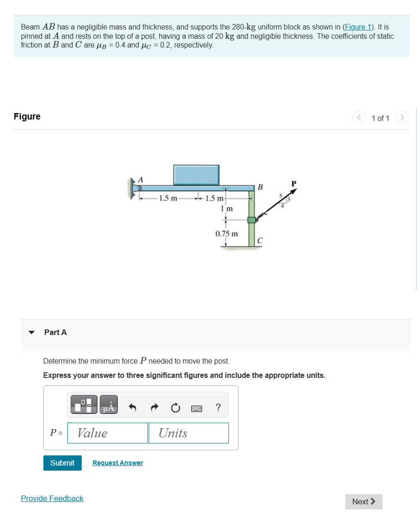
Task: Click the Part A disclosure triangle
Action: pyautogui.click(x=31, y=332)
